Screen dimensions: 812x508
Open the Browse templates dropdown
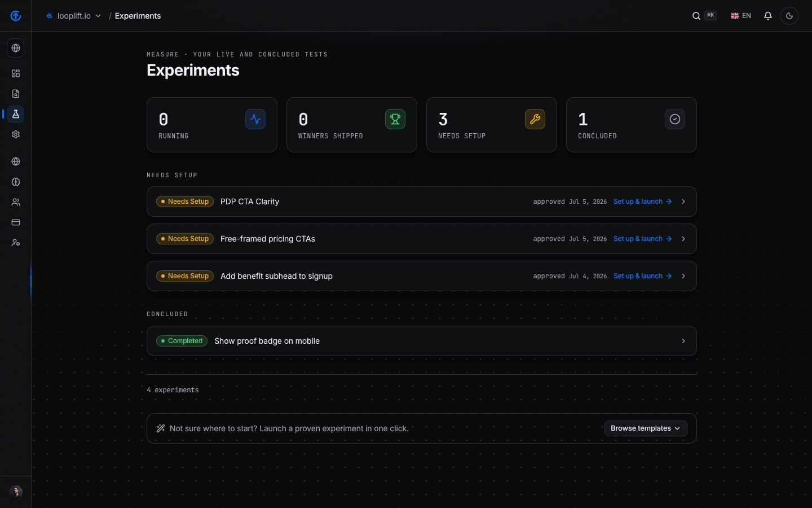646,428
